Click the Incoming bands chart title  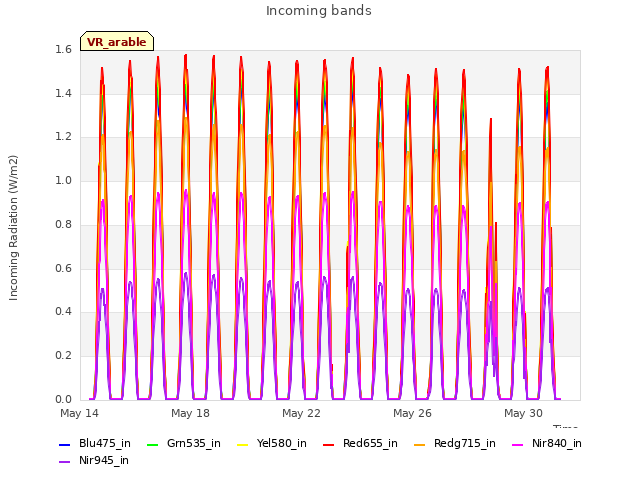pyautogui.click(x=319, y=11)
